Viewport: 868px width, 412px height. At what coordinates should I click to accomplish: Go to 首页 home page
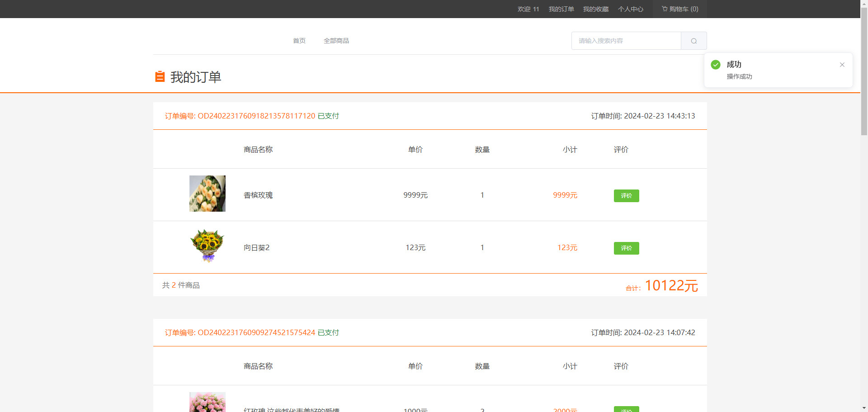299,41
